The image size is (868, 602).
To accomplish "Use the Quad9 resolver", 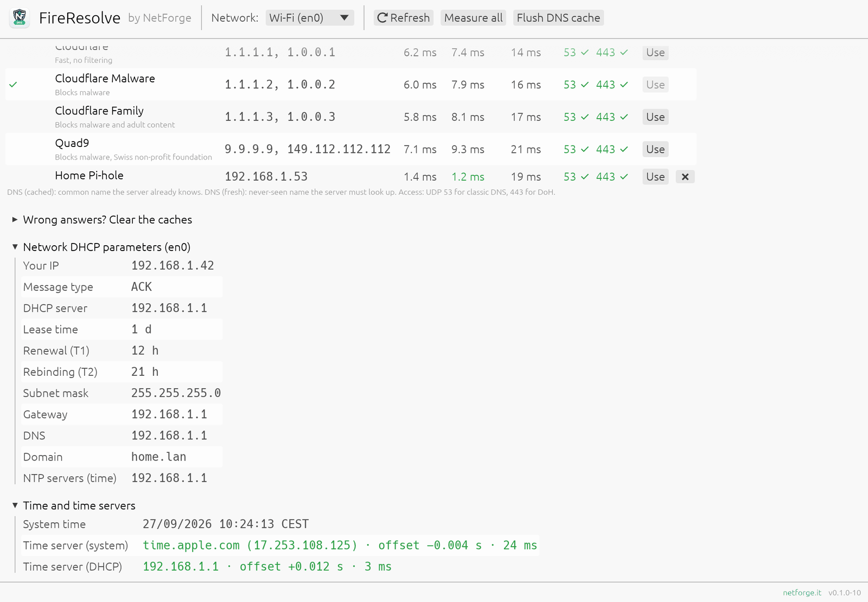I will click(655, 149).
